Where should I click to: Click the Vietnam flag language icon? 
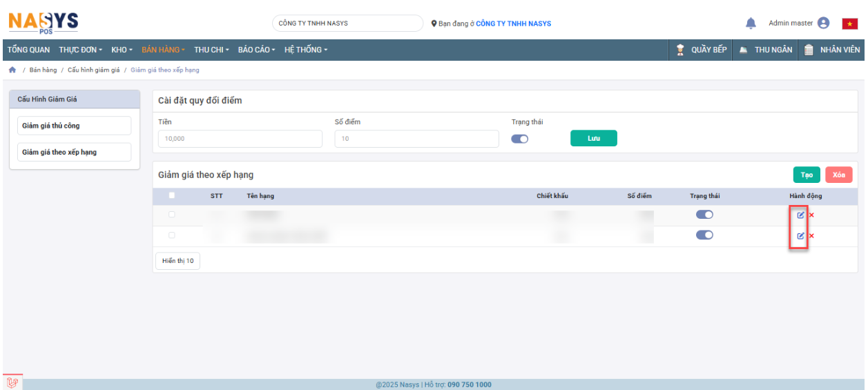click(x=849, y=23)
